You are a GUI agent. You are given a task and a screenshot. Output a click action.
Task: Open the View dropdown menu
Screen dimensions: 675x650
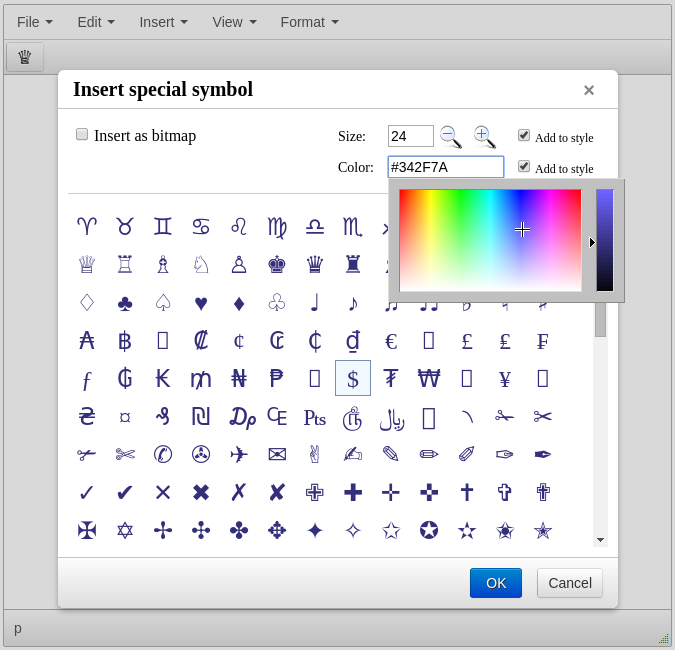coord(234,22)
